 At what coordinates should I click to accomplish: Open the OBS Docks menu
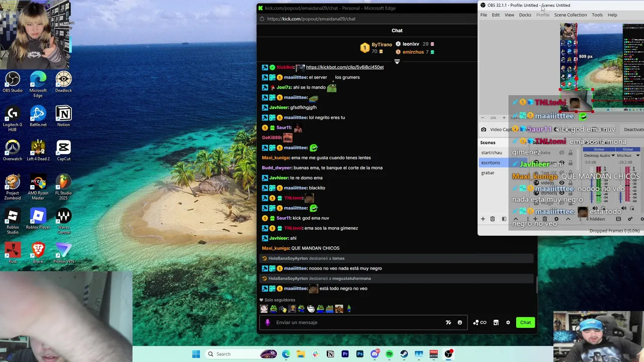[x=525, y=15]
